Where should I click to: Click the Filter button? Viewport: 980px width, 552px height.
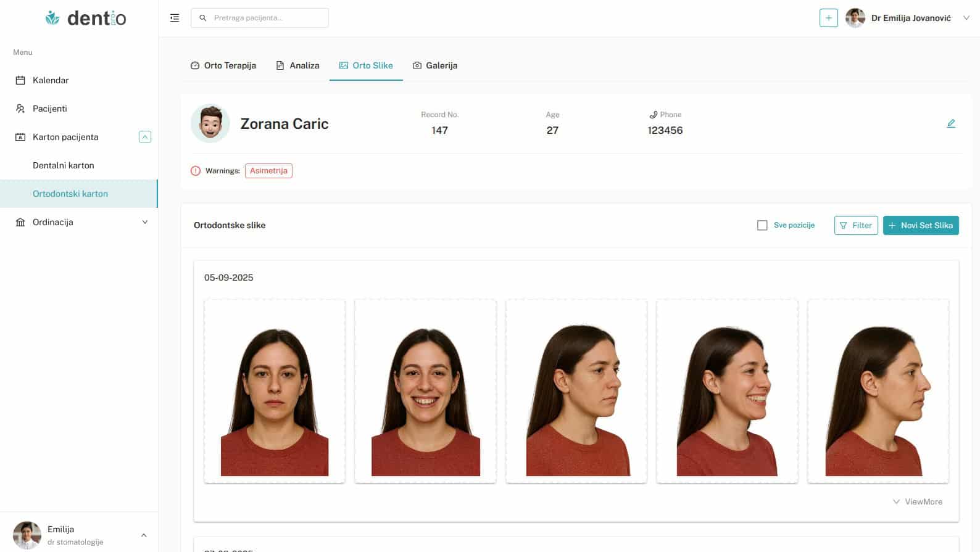tap(855, 225)
